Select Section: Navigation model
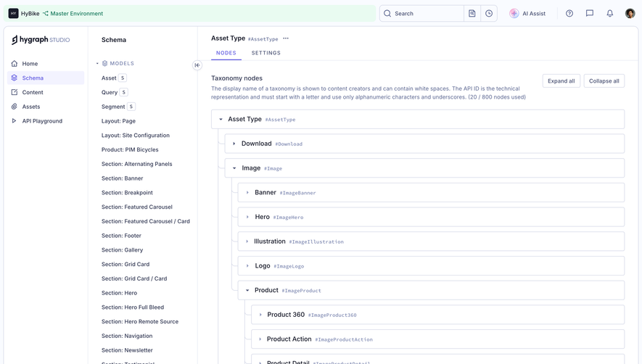Screen dimensions: 642x364 click(127, 336)
